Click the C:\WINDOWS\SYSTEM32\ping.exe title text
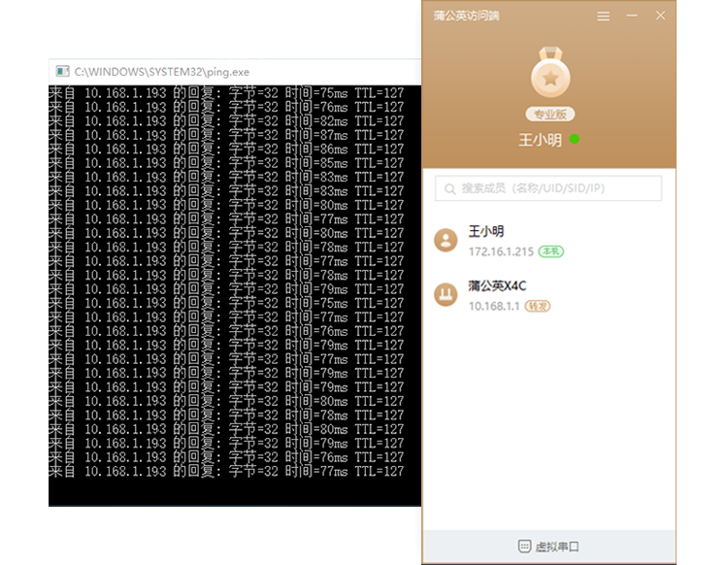The image size is (728, 565). 161,72
